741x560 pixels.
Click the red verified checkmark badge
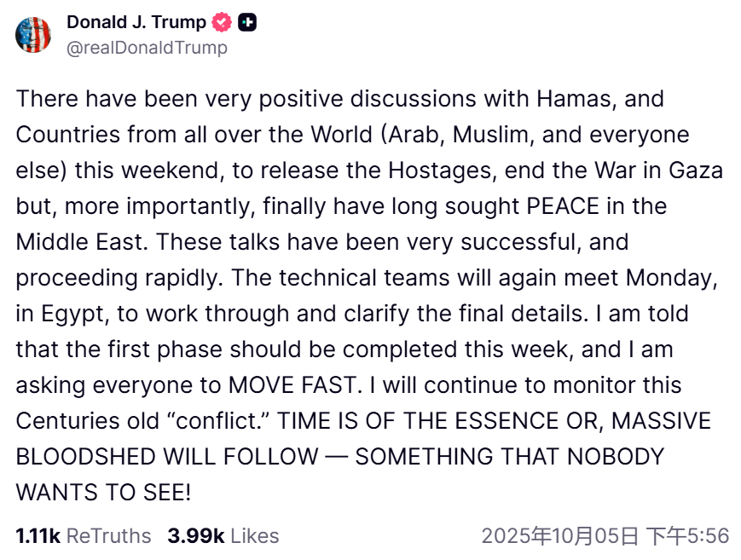coord(222,23)
